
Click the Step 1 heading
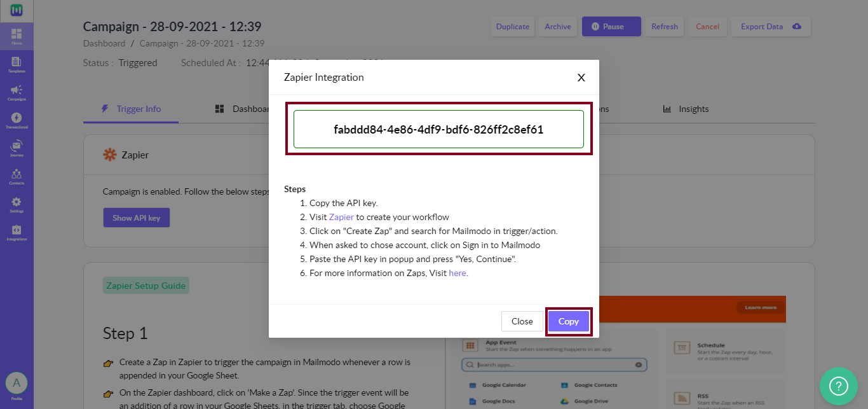(125, 333)
